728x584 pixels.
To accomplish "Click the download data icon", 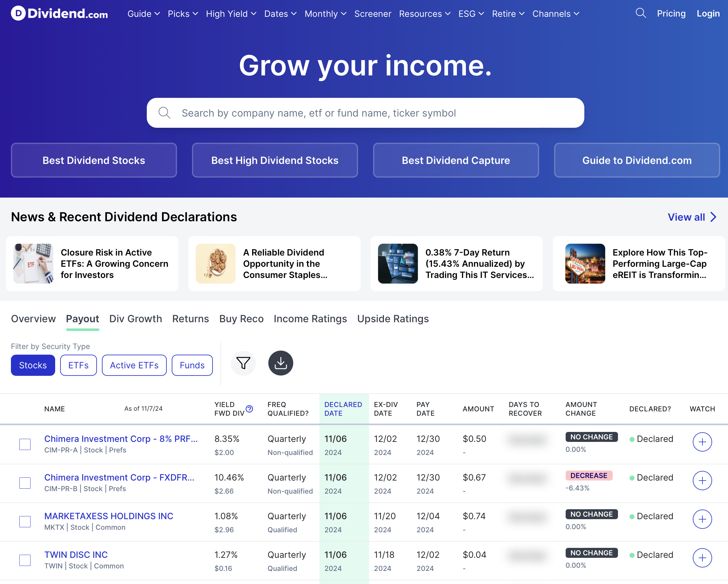I will (x=280, y=363).
